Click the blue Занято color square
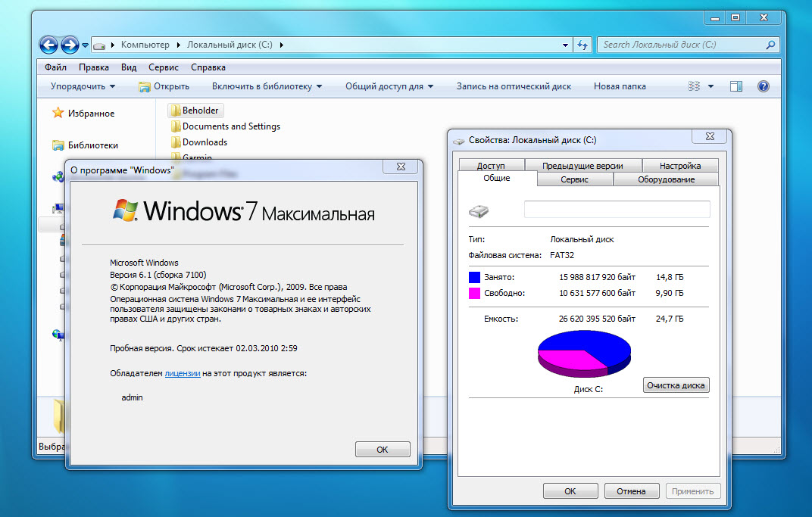The height and width of the screenshot is (517, 812). click(x=475, y=278)
